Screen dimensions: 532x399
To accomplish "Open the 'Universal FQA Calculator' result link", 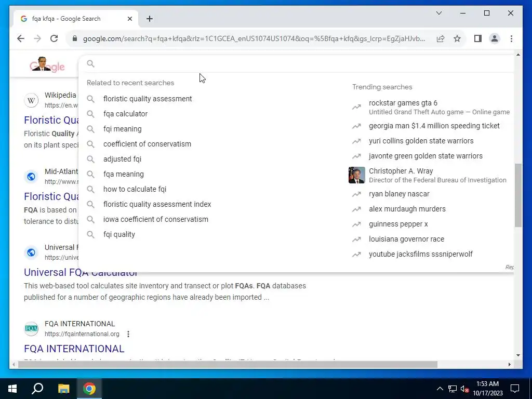I will click(81, 272).
